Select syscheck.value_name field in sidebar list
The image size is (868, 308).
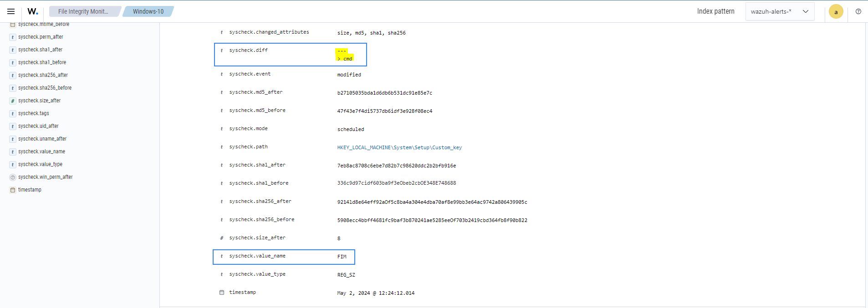tap(41, 151)
